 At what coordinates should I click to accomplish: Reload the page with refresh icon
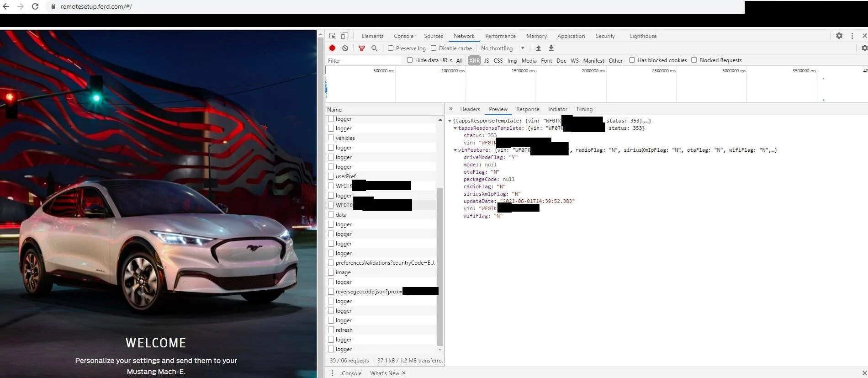coord(35,6)
